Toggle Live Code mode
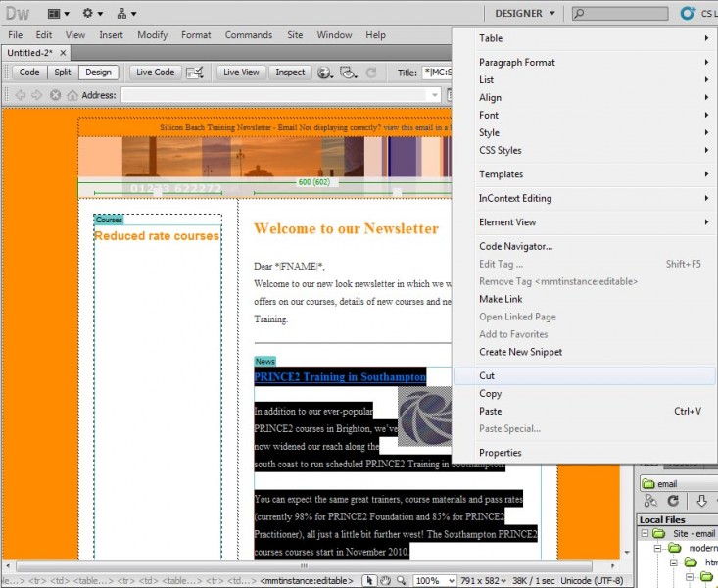 click(x=155, y=73)
